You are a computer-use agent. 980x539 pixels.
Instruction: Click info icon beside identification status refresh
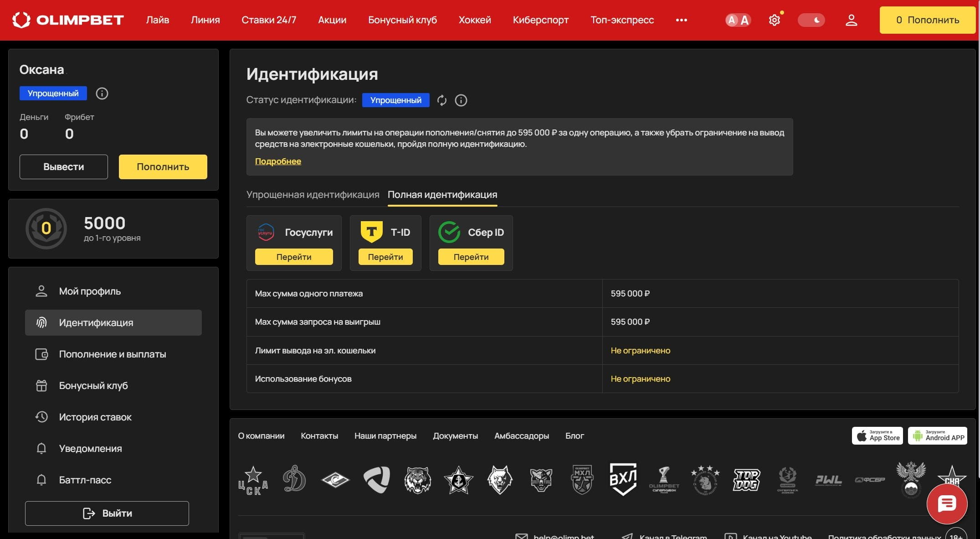(x=461, y=100)
